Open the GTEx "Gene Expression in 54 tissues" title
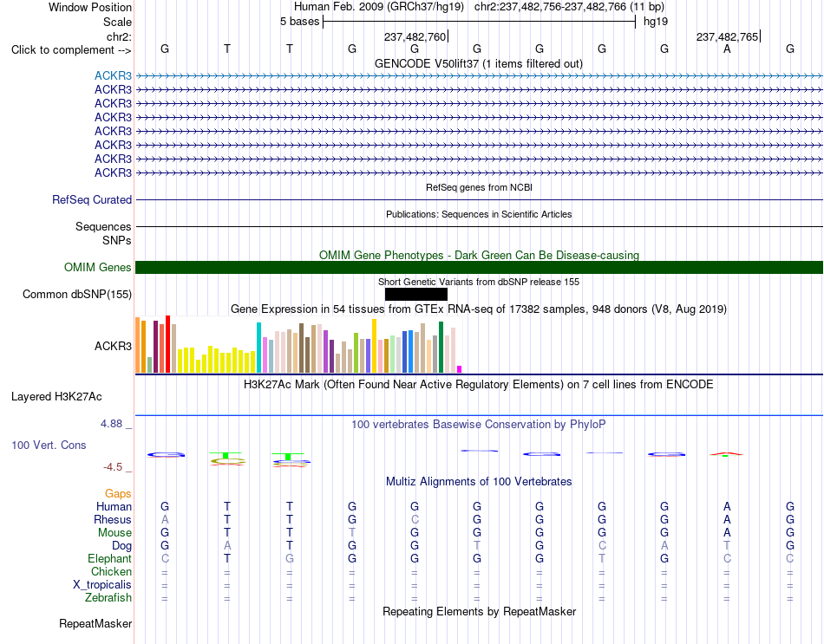The height and width of the screenshot is (644, 824). tap(479, 309)
